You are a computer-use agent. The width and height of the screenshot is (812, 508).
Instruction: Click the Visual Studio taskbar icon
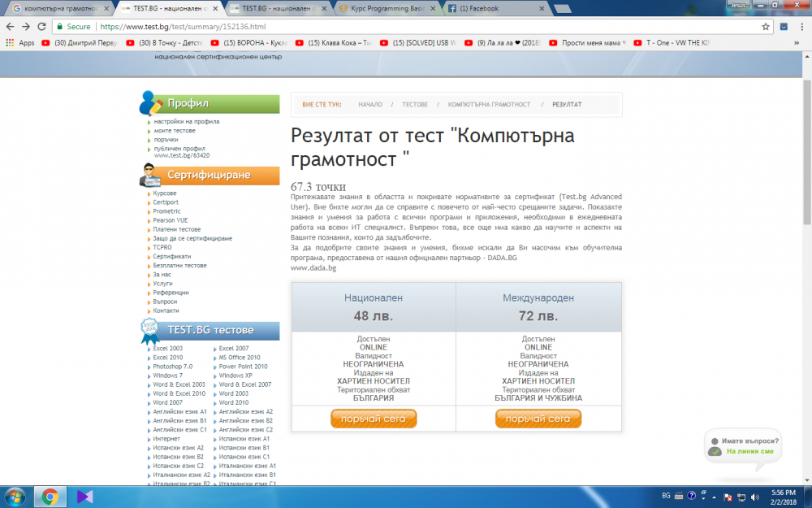[84, 497]
